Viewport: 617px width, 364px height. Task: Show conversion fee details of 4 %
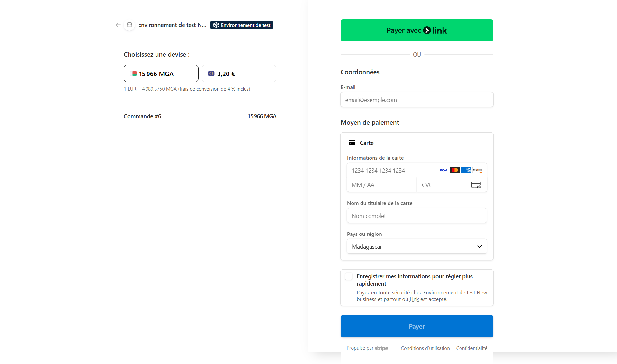tap(214, 89)
